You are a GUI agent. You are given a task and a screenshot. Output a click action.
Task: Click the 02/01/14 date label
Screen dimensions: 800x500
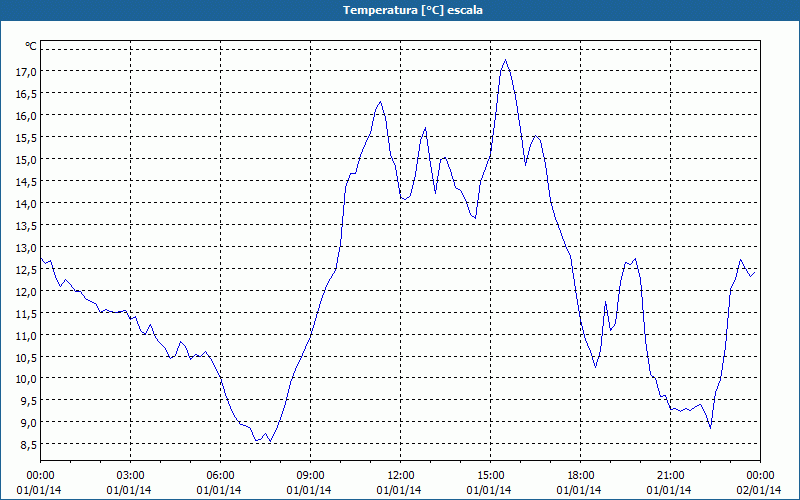[x=759, y=490]
